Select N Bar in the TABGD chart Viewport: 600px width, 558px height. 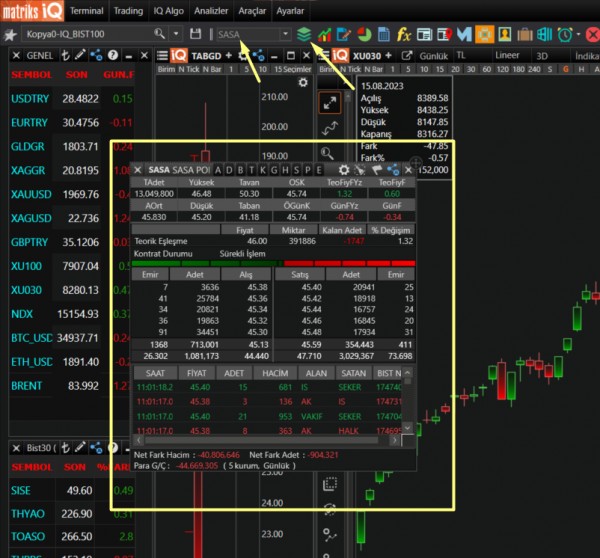tap(212, 69)
